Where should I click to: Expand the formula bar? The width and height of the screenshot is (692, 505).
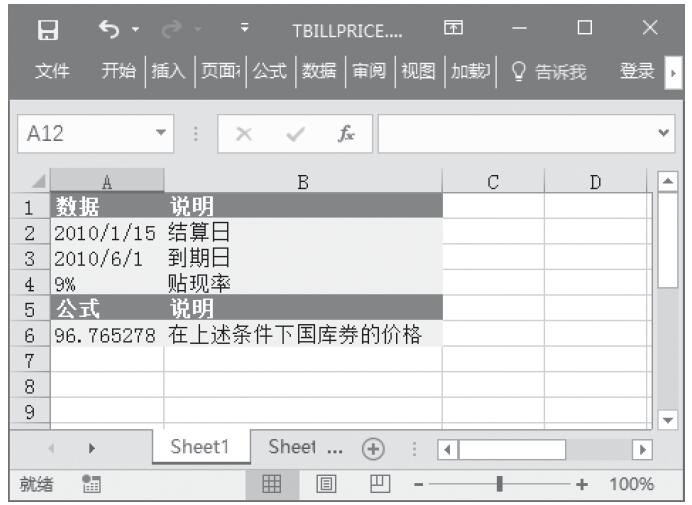661,133
